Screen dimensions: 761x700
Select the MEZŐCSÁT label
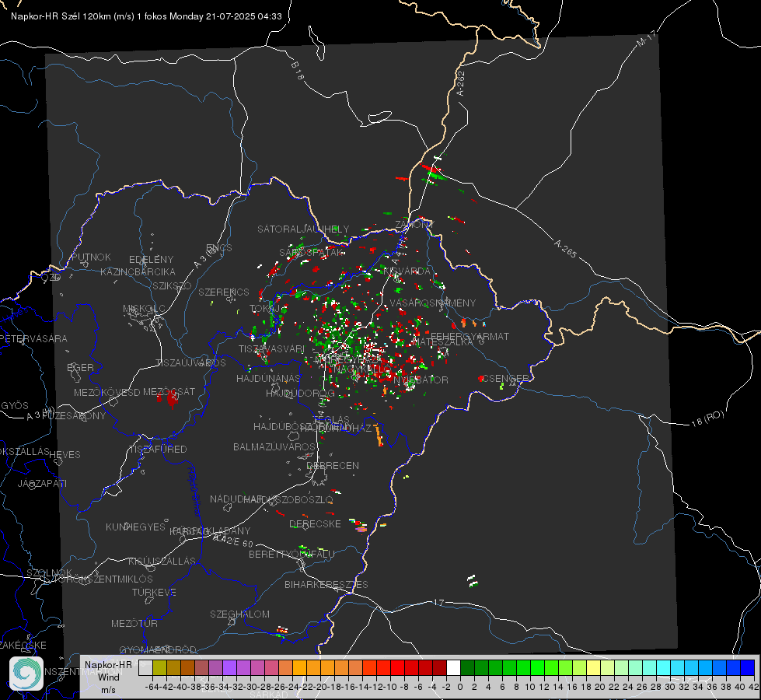[x=169, y=391]
